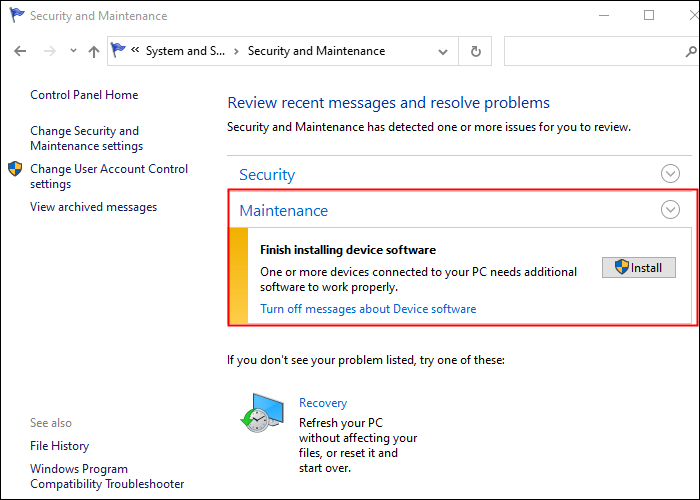Click the flag icon in address bar

click(118, 50)
